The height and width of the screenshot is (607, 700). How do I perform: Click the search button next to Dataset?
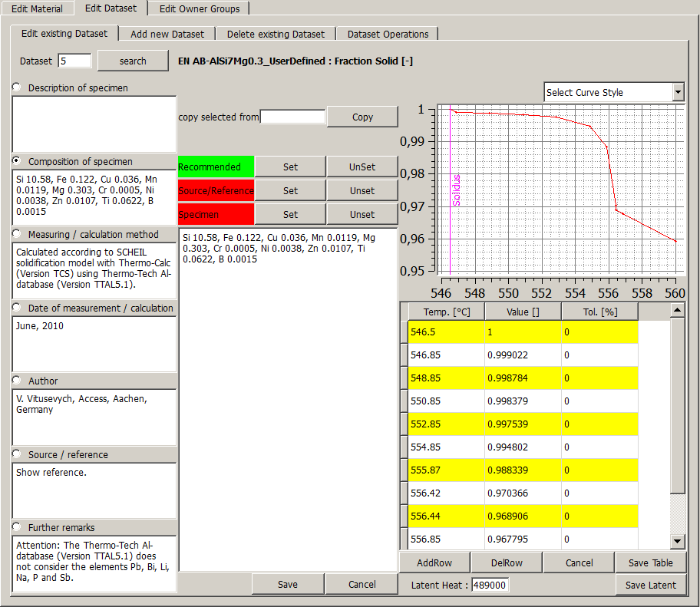[133, 61]
